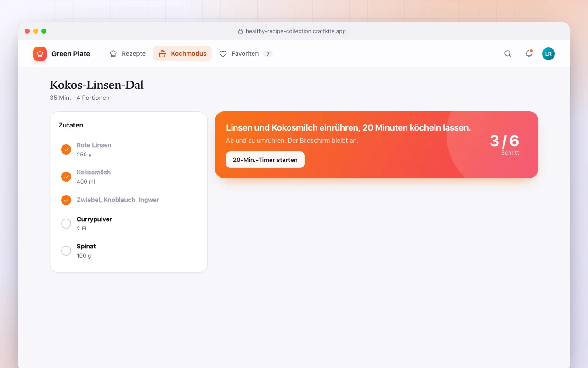Check off the Currypulver ingredient
The image size is (588, 368).
point(66,224)
